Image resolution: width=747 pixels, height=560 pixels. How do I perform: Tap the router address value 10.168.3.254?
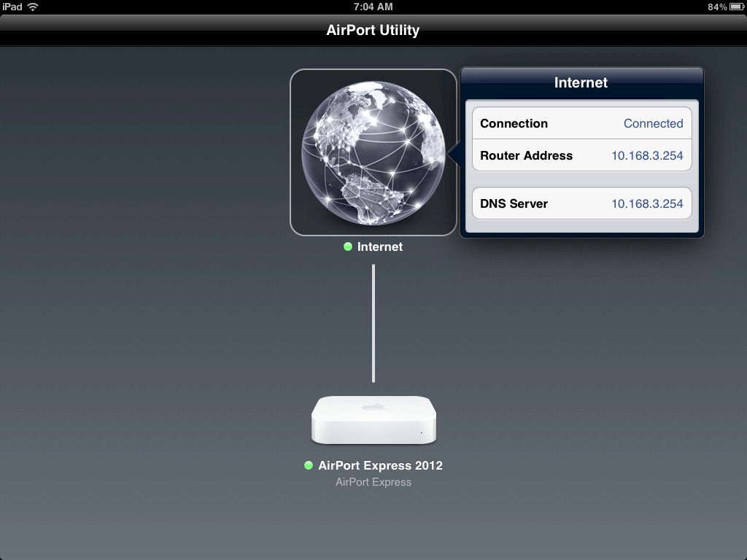(647, 155)
